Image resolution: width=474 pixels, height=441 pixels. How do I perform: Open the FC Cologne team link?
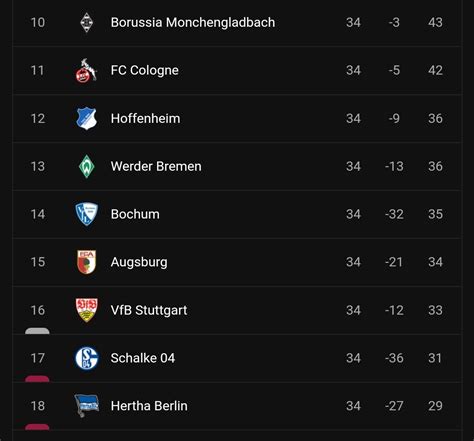[x=145, y=70]
